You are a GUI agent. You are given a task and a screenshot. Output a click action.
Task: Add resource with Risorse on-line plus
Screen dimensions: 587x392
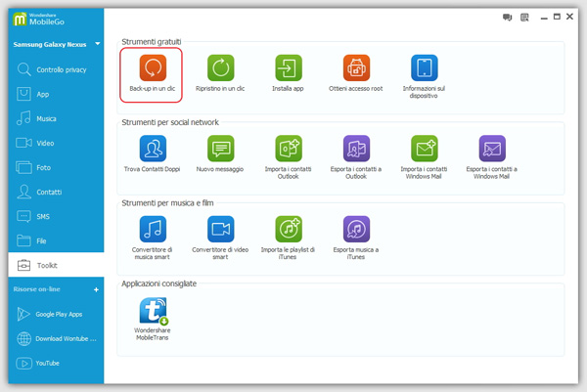coord(96,289)
